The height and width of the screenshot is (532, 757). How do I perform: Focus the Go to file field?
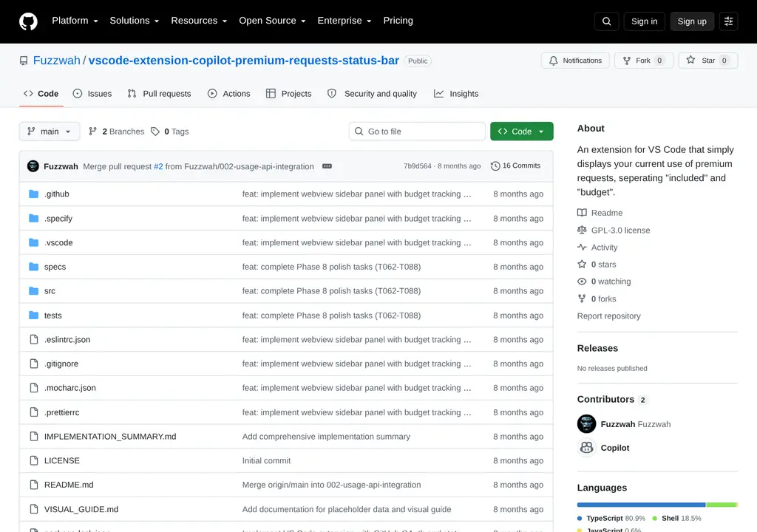pyautogui.click(x=417, y=132)
